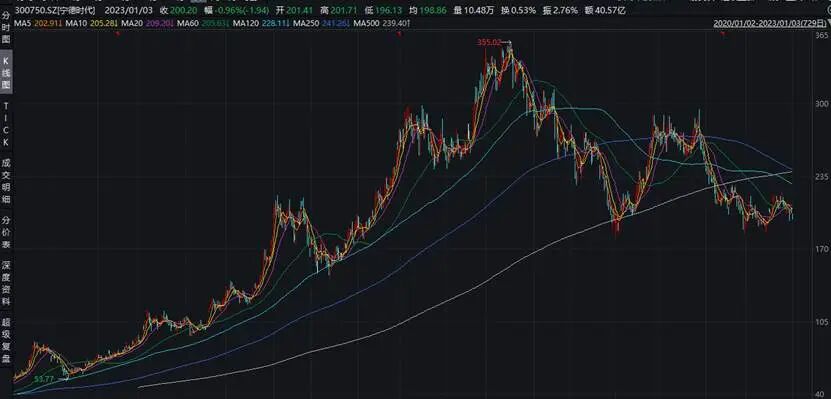Click the change percentage -0.96%(-1.94)
The height and width of the screenshot is (399, 831).
[241, 10]
